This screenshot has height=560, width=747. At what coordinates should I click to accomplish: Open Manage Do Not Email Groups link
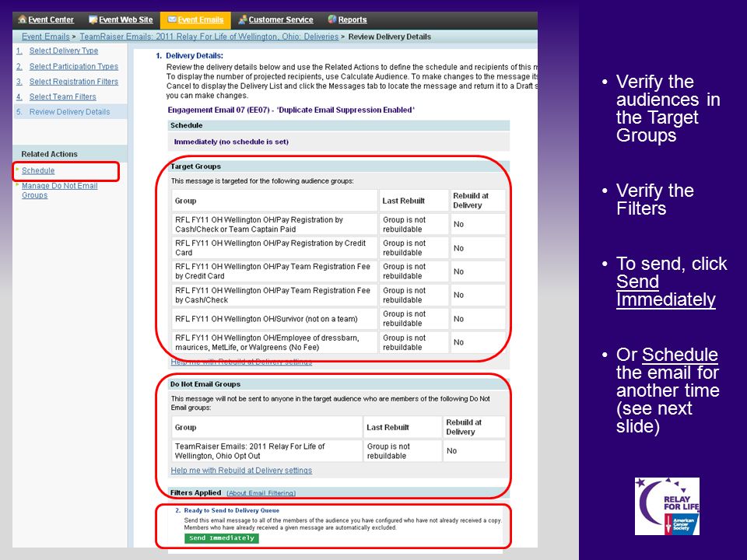60,191
